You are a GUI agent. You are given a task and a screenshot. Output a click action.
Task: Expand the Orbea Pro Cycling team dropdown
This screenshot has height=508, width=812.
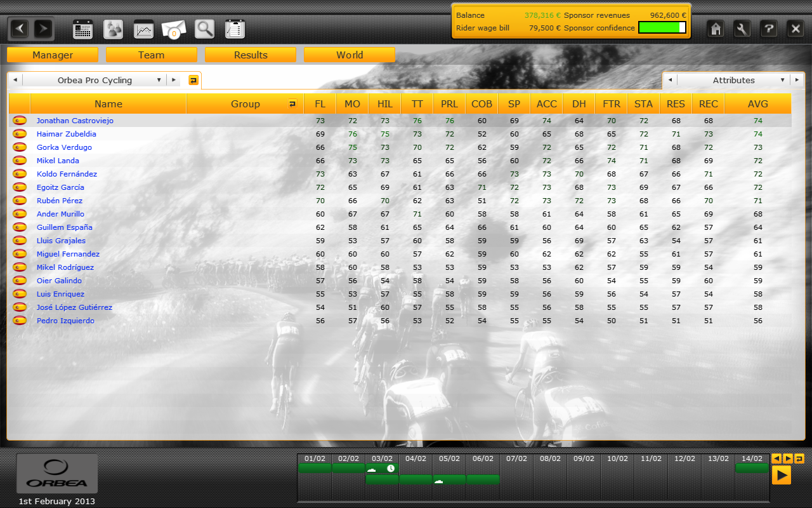tap(159, 81)
